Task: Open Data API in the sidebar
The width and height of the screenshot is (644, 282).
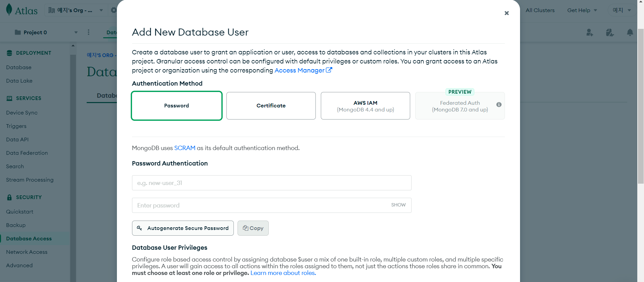Action: pyautogui.click(x=17, y=140)
